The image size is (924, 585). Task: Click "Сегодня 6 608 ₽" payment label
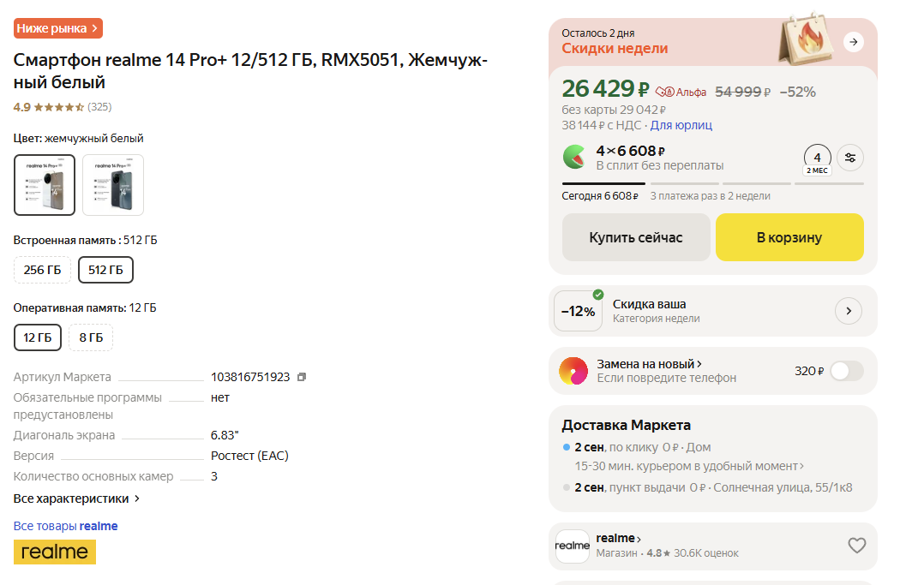pos(600,196)
